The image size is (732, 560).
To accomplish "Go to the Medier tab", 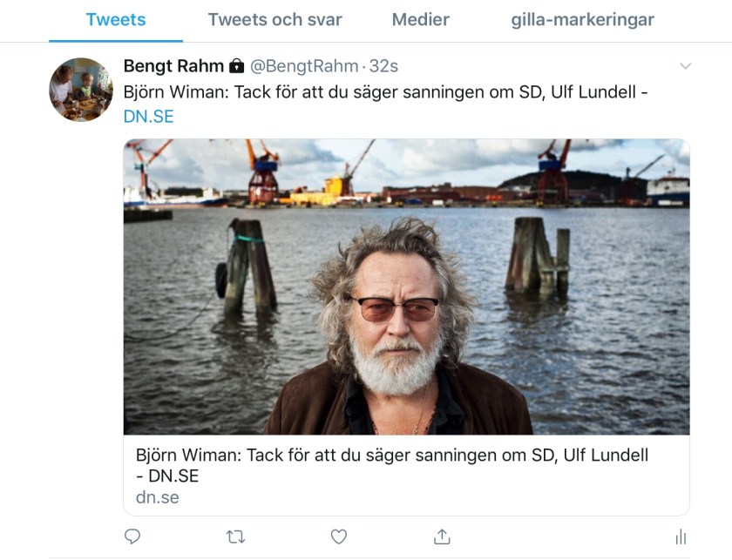I will point(421,19).
